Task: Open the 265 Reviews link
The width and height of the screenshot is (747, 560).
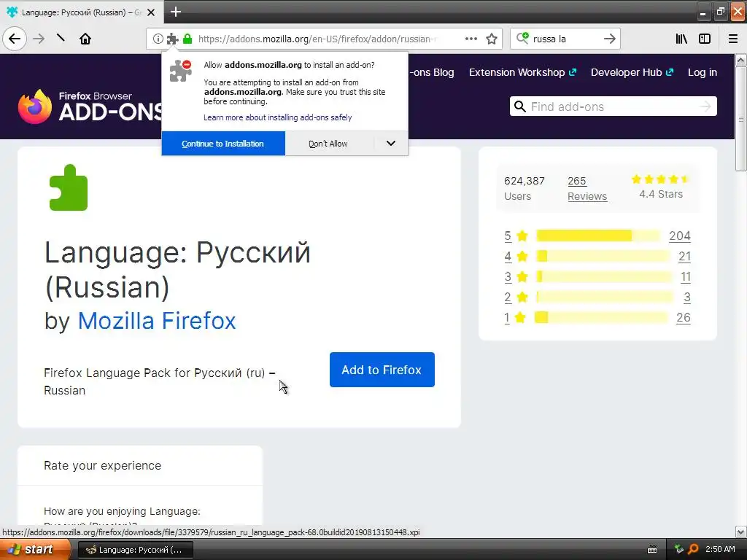Action: pyautogui.click(x=587, y=189)
